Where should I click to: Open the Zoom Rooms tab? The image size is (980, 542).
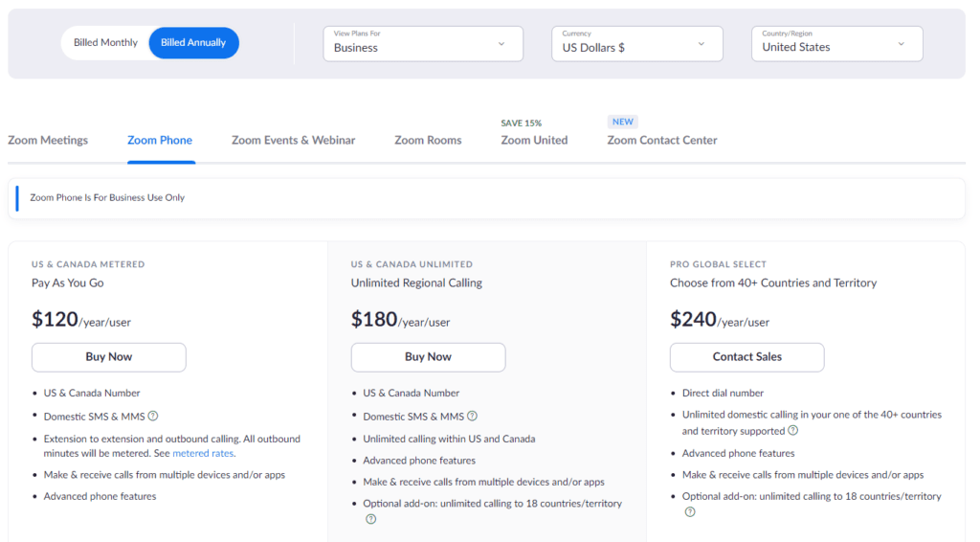[428, 140]
